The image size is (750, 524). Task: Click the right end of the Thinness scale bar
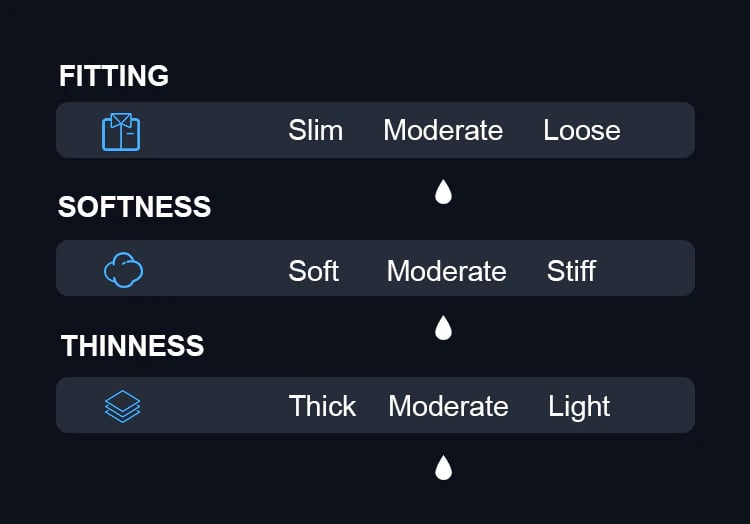(678, 406)
